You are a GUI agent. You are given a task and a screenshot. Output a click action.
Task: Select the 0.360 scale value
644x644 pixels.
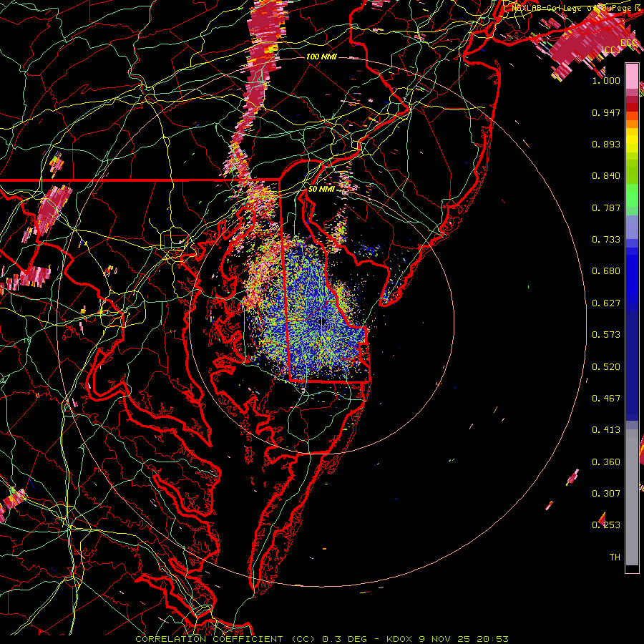606,462
